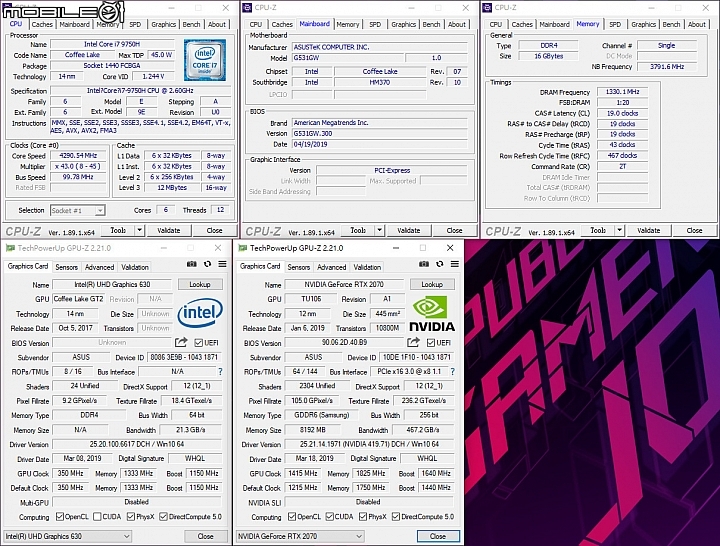The image size is (720, 546).
Task: Toggle CUDA checkbox in Intel GPU-Z
Action: 97,517
